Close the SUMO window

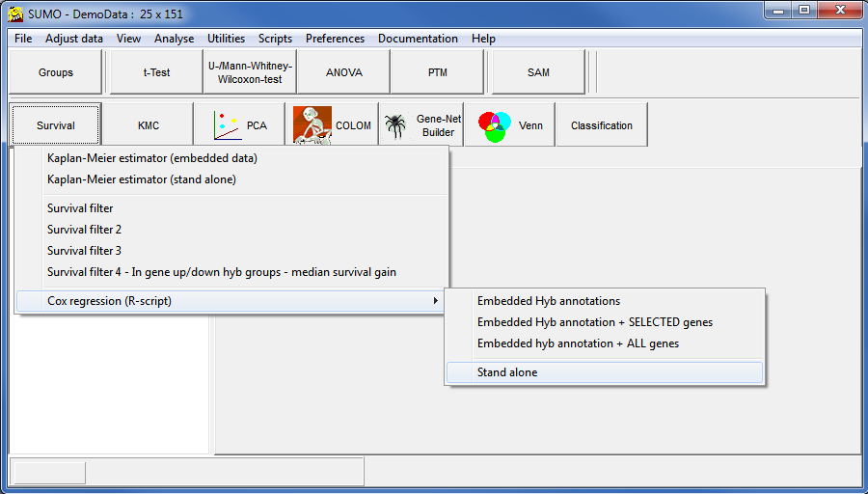[840, 11]
